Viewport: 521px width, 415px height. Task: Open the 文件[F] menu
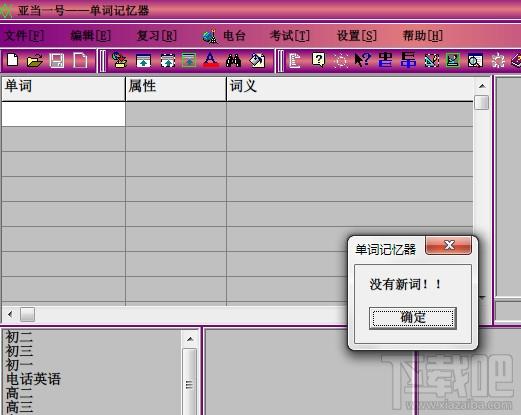coord(24,35)
